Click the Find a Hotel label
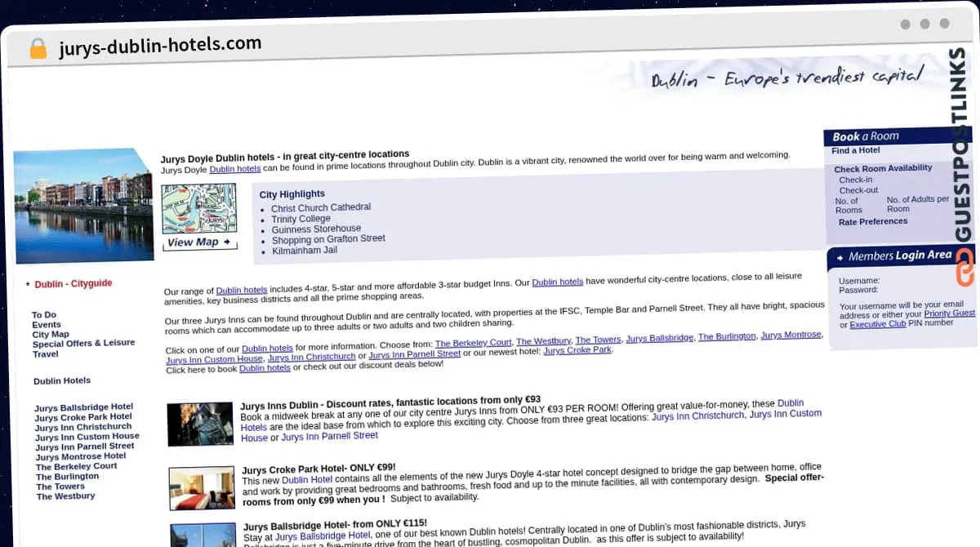Image resolution: width=980 pixels, height=547 pixels. (856, 150)
